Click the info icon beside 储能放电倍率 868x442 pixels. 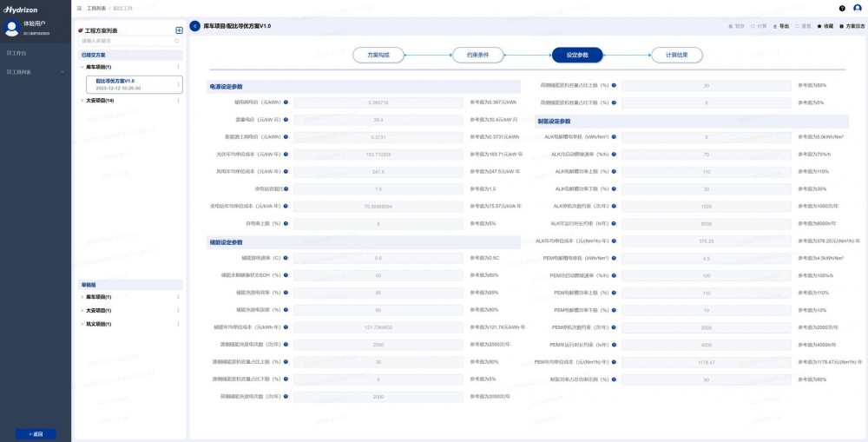(x=286, y=258)
